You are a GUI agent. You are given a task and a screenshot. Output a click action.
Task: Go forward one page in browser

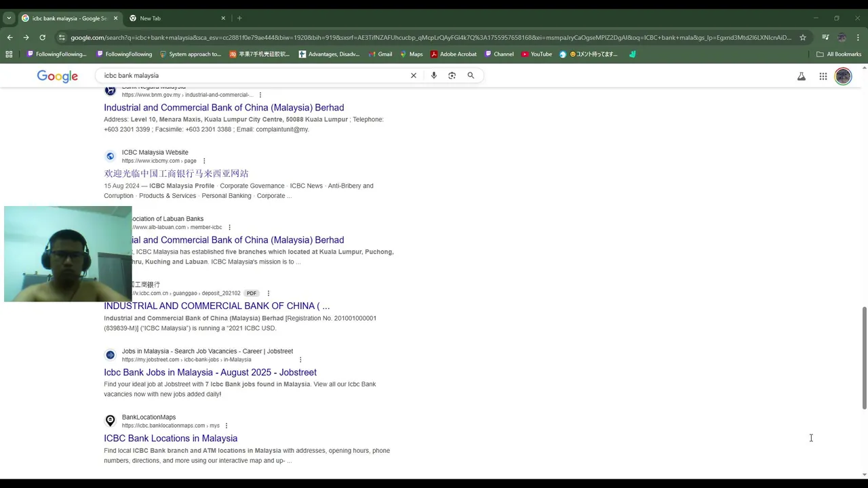[x=26, y=37]
